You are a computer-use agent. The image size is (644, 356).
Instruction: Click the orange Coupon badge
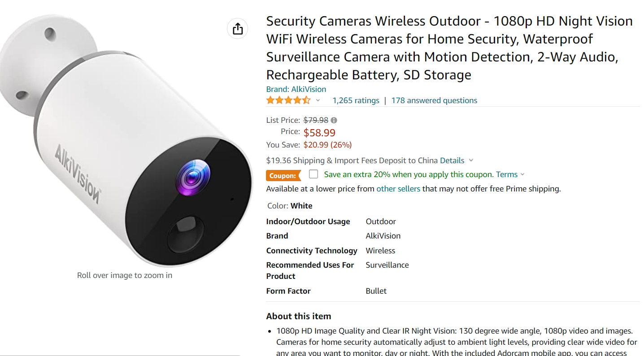click(x=283, y=175)
